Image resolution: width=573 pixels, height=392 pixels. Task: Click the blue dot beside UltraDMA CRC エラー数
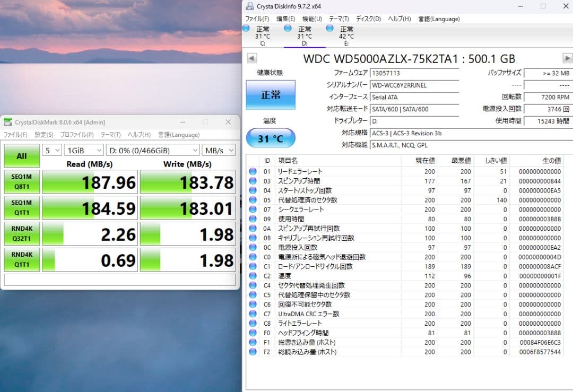(x=251, y=313)
